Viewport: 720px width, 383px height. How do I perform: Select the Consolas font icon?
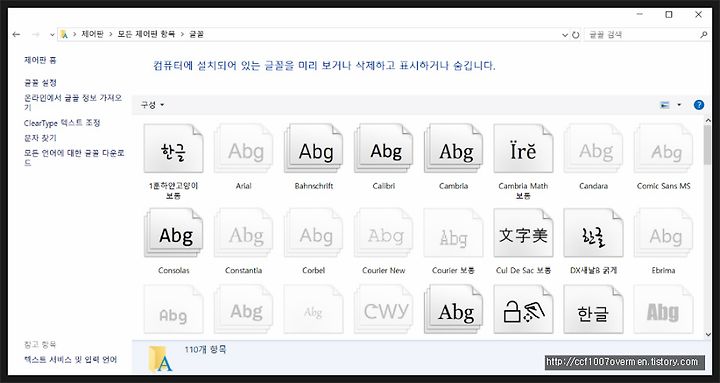(x=174, y=233)
